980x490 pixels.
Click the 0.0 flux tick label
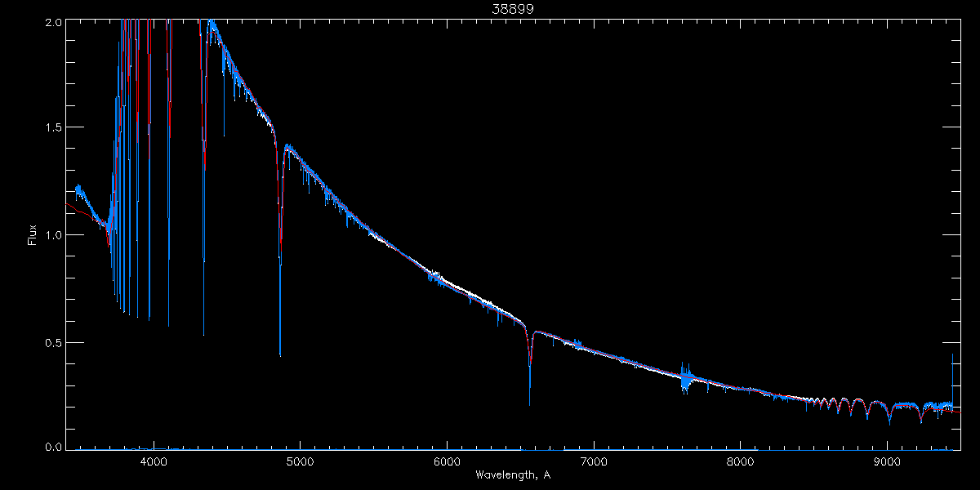tap(53, 448)
